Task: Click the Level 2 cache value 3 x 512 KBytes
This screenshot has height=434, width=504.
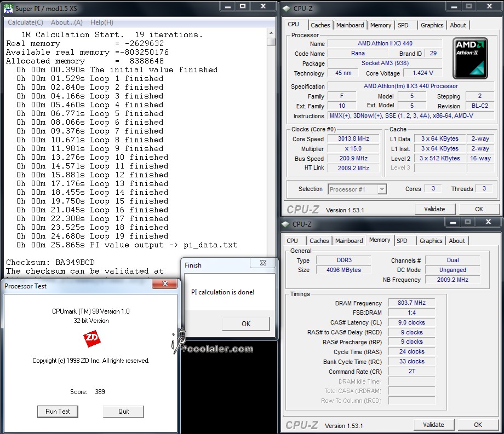Action: 440,159
